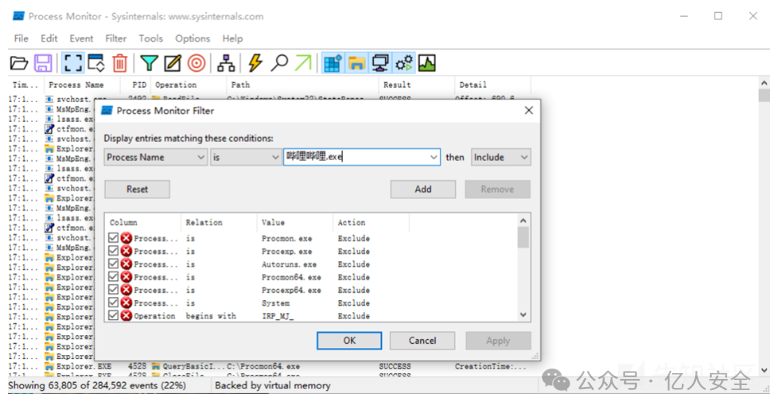Click the Find magnifier icon

[279, 63]
